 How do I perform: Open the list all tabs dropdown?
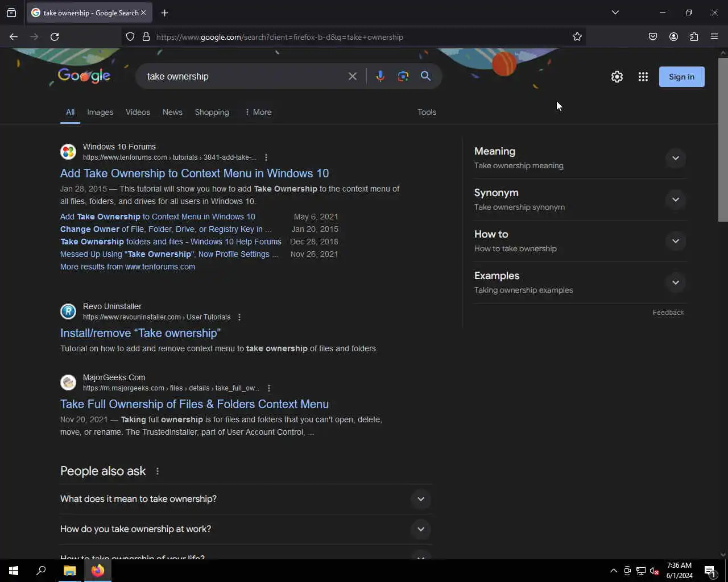[x=615, y=13]
